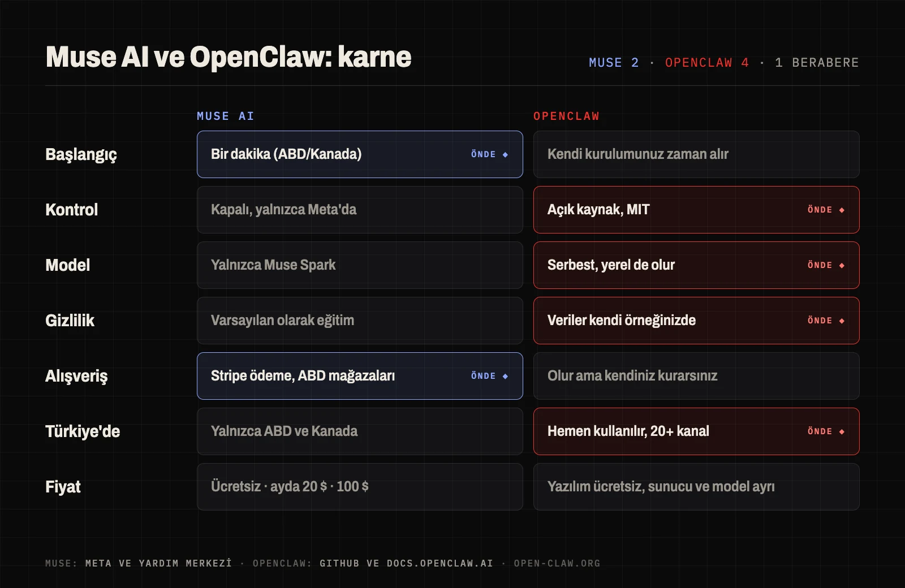Select the "MUSE AI" column header
The image size is (905, 588).
click(226, 116)
